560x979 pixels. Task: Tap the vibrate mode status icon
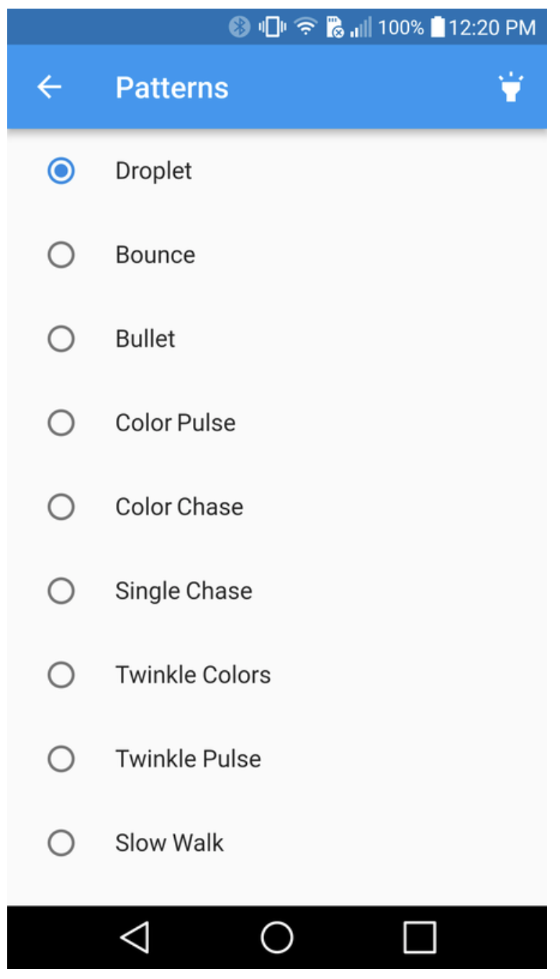[x=272, y=27]
